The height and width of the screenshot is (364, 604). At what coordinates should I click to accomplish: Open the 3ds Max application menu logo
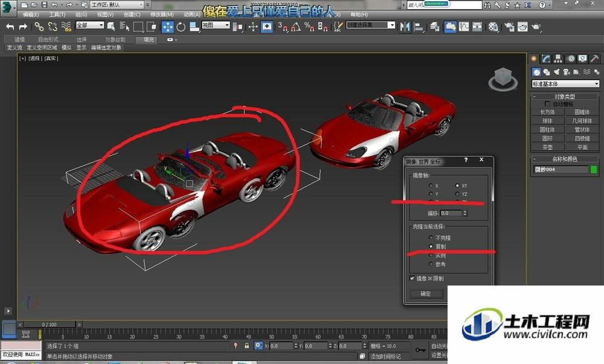(8, 8)
